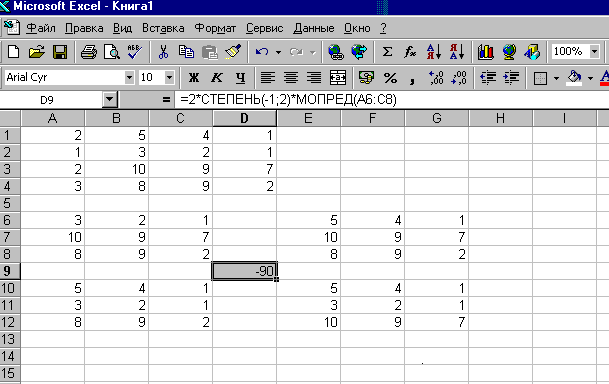Viewport: 609px width, 384px height.
Task: Run spell check with the ABC checkmark icon
Action: coord(135,52)
